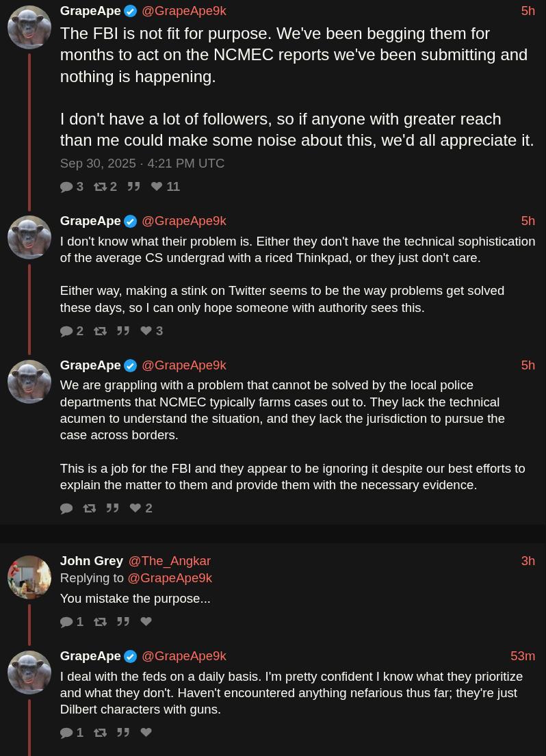Open the @The_Angkar profile handle link
This screenshot has height=756, width=546.
pyautogui.click(x=169, y=561)
